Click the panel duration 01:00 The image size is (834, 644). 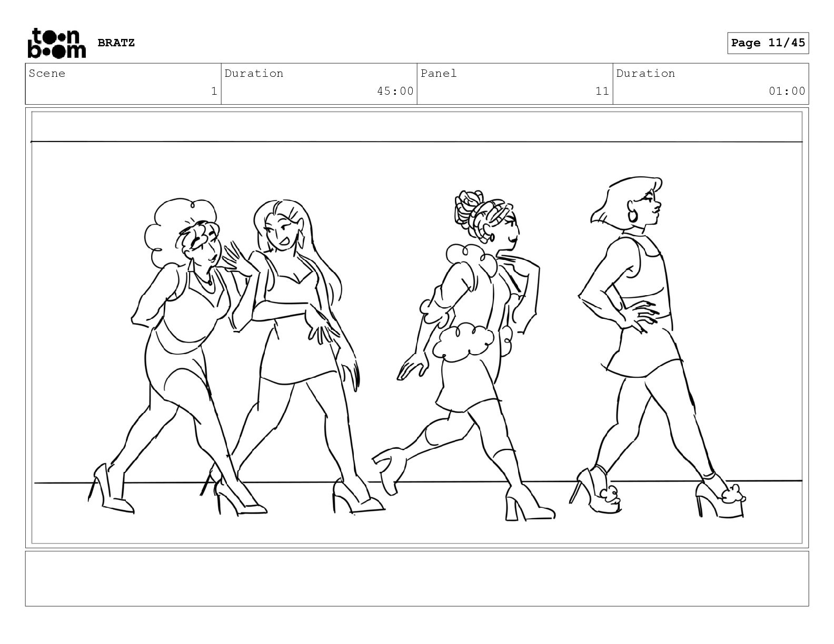[787, 91]
